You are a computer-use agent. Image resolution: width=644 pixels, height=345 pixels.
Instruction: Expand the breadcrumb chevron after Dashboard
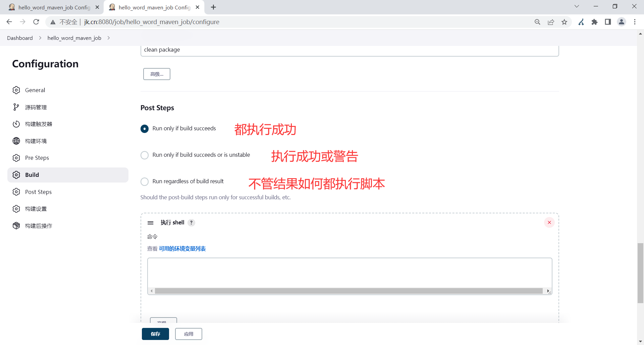(40, 38)
